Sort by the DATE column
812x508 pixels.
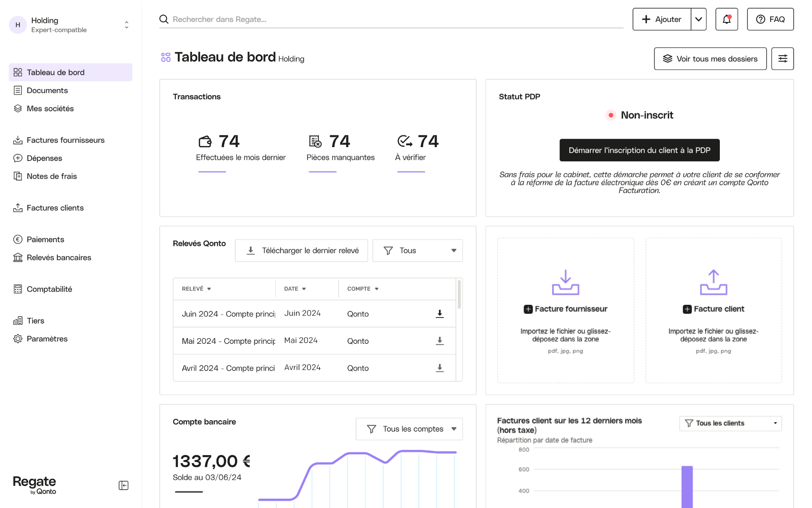(x=295, y=289)
